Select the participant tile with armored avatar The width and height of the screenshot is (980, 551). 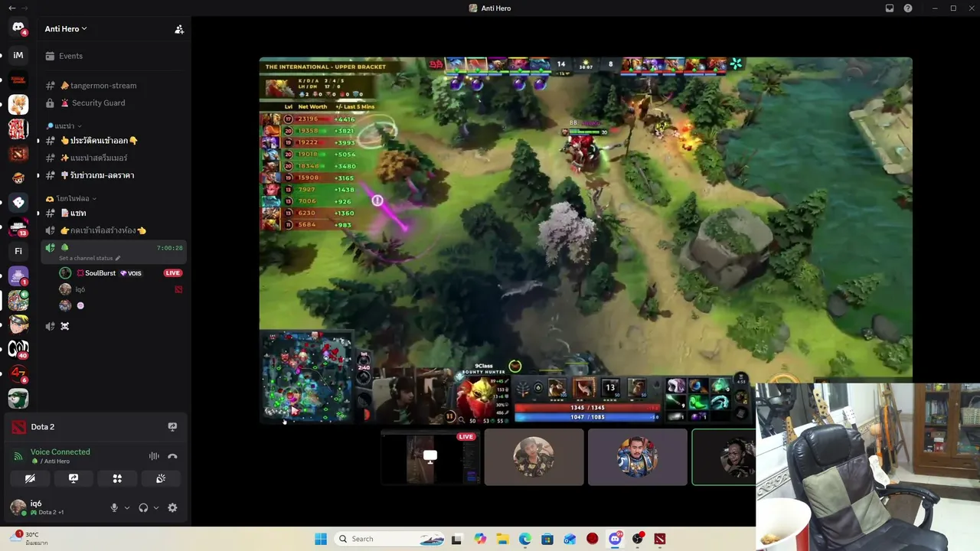(x=637, y=457)
